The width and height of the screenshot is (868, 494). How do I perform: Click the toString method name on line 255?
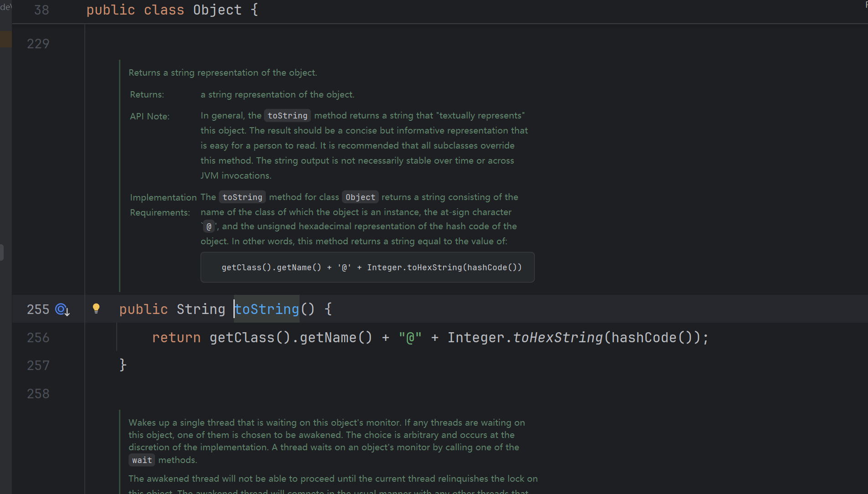coord(267,309)
